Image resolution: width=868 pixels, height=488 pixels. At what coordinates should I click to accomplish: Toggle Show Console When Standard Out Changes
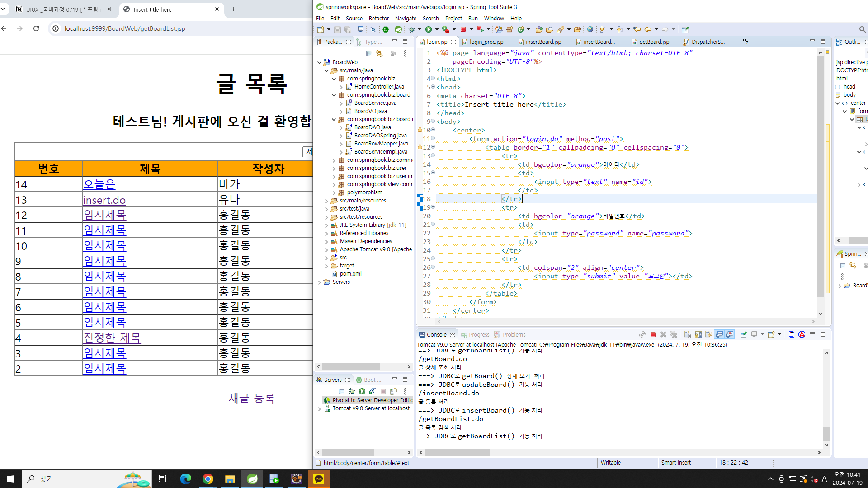coord(719,335)
